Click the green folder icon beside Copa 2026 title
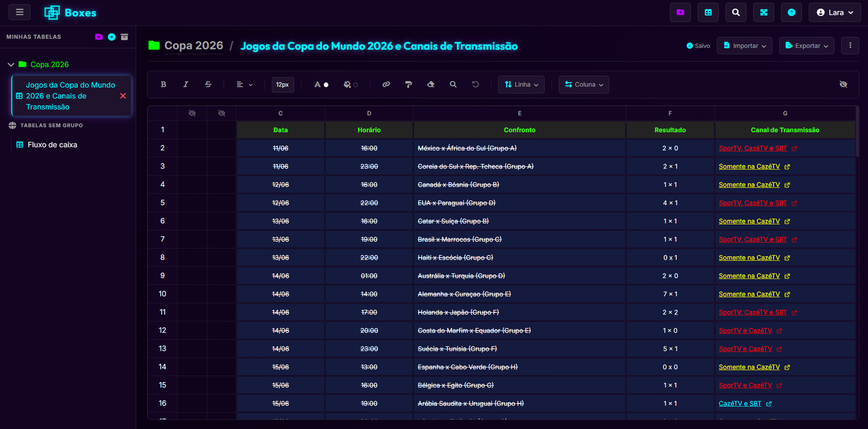868x429 pixels. pyautogui.click(x=154, y=46)
